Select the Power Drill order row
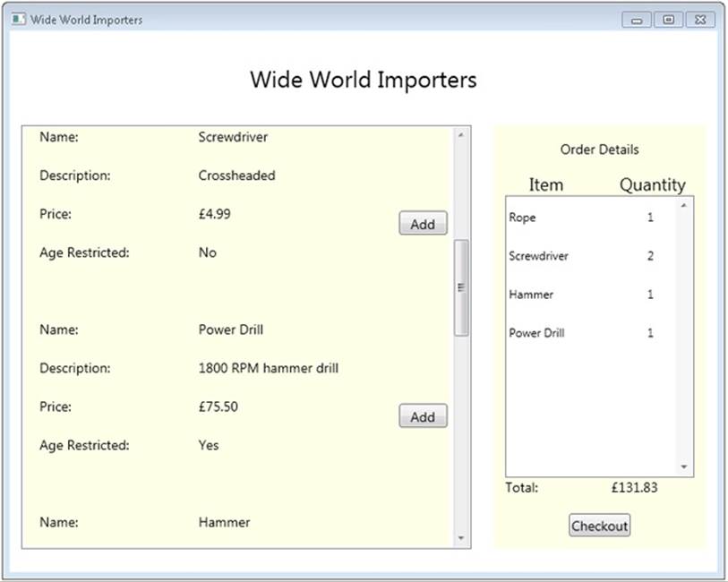 pyautogui.click(x=591, y=333)
